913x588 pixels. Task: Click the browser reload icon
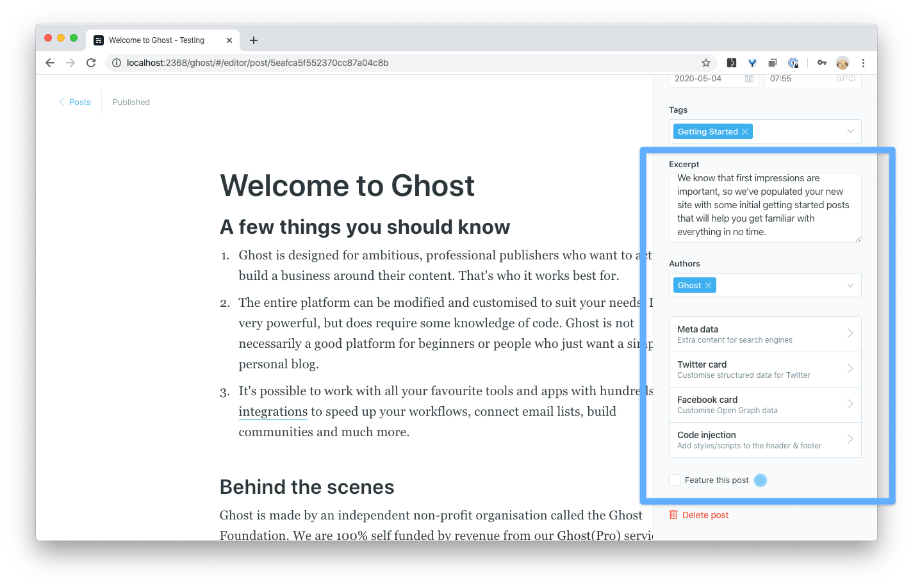pos(91,63)
